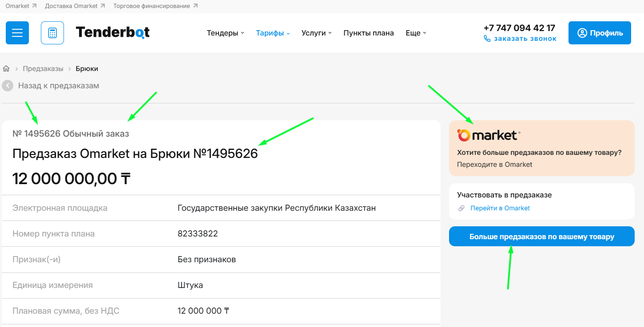
Task: Click phone number +7 747 094 42 17
Action: click(x=519, y=28)
